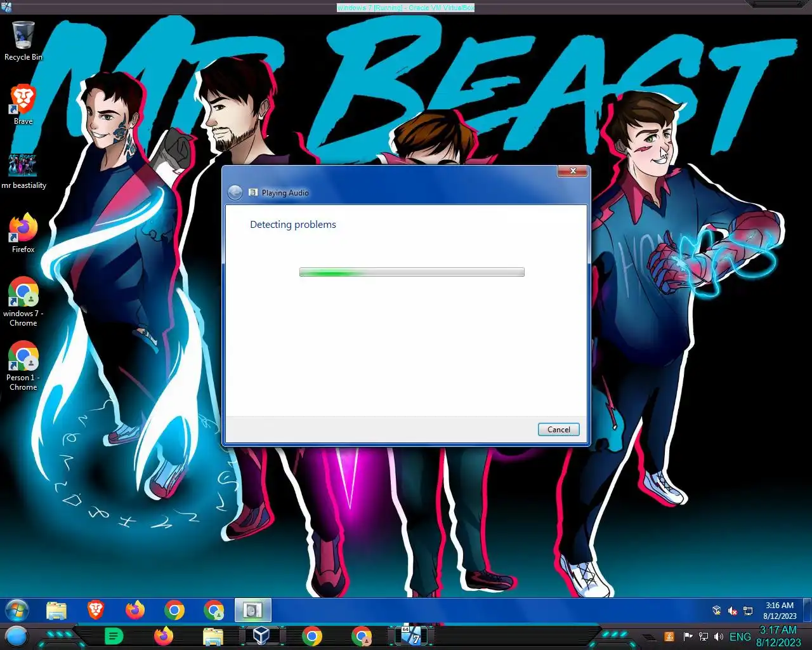Open the green notes app on host taskbar
The image size is (812, 650).
pyautogui.click(x=114, y=636)
